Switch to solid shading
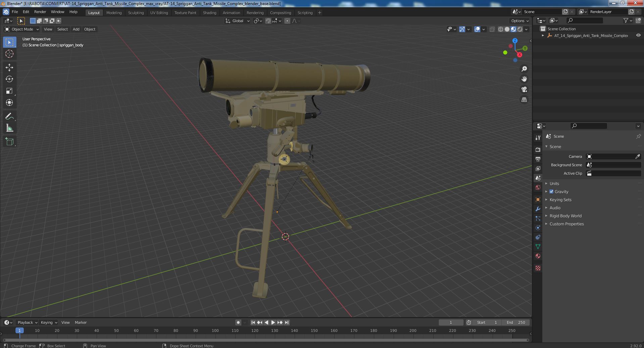Image resolution: width=644 pixels, height=348 pixels. pos(507,29)
